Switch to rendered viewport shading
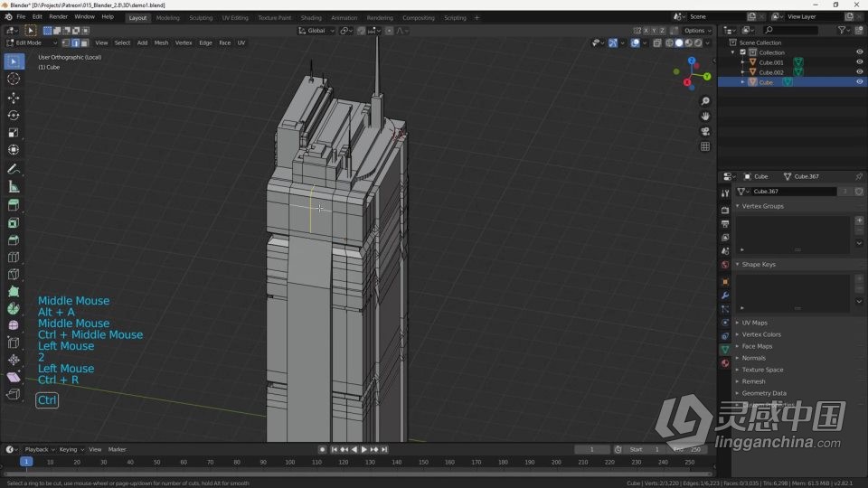The width and height of the screenshot is (868, 488). [x=699, y=42]
